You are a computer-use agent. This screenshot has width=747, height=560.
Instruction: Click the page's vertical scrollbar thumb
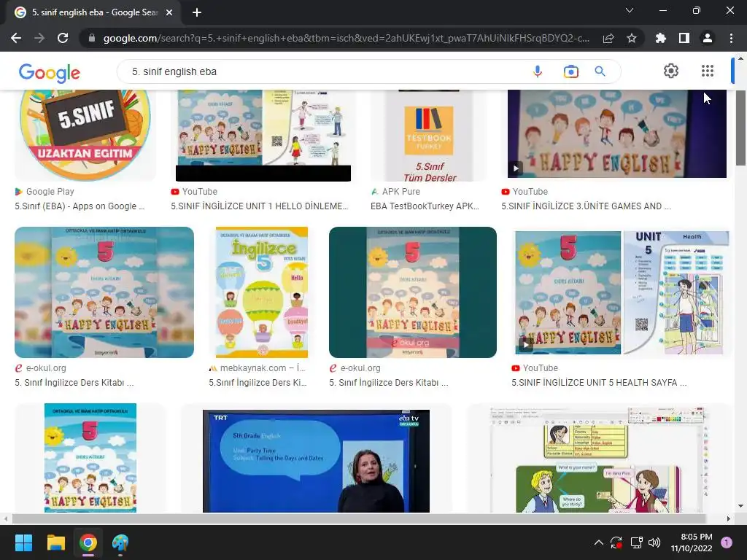pyautogui.click(x=740, y=128)
